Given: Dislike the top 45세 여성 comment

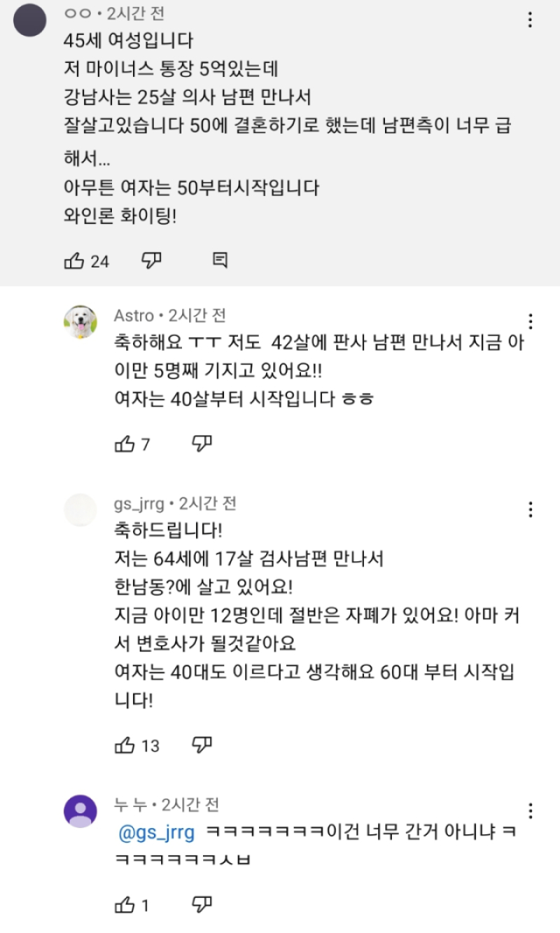Looking at the screenshot, I should (x=151, y=261).
